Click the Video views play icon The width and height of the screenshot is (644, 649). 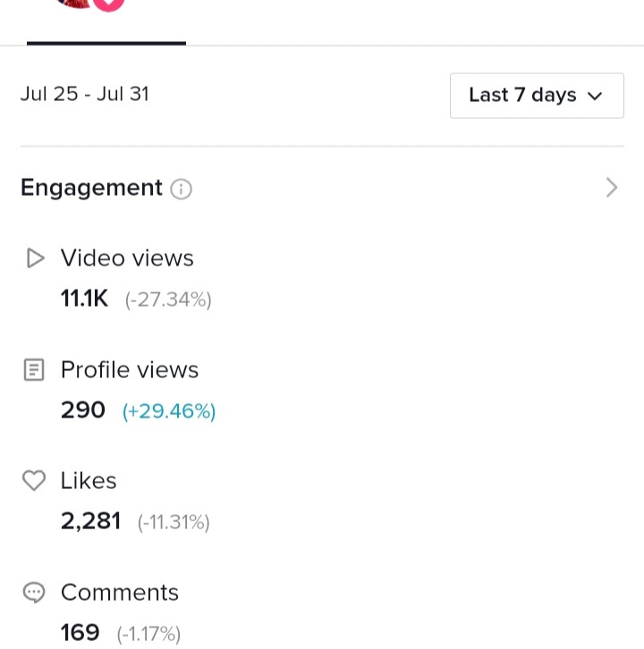coord(35,257)
